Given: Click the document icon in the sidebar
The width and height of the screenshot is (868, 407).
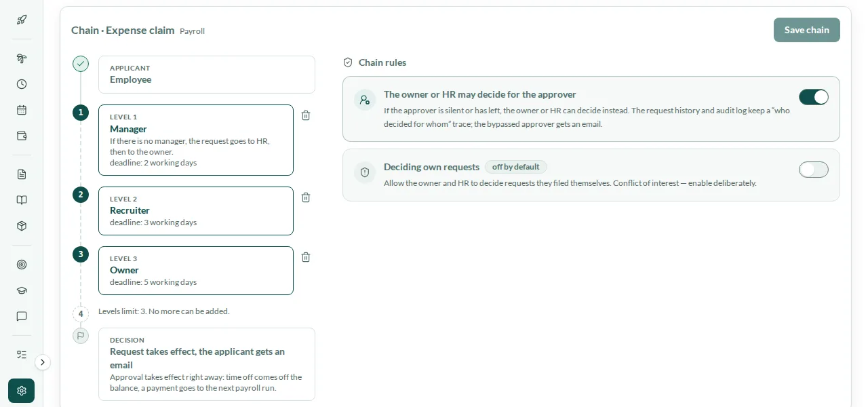Looking at the screenshot, I should tap(22, 174).
